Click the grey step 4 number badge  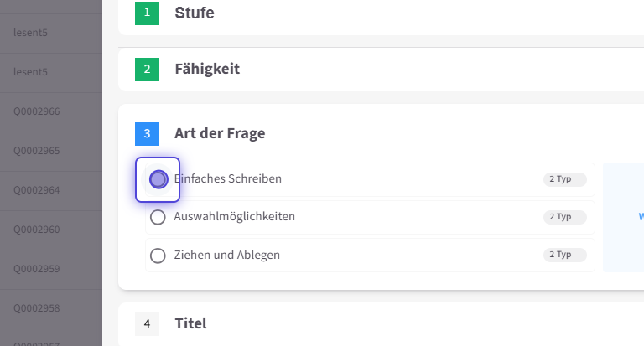click(x=147, y=323)
